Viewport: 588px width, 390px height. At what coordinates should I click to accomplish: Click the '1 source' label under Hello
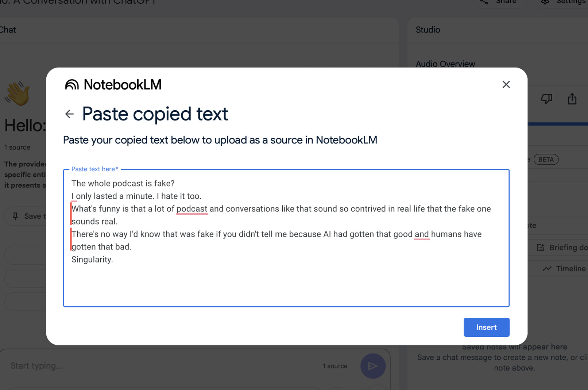[x=17, y=147]
